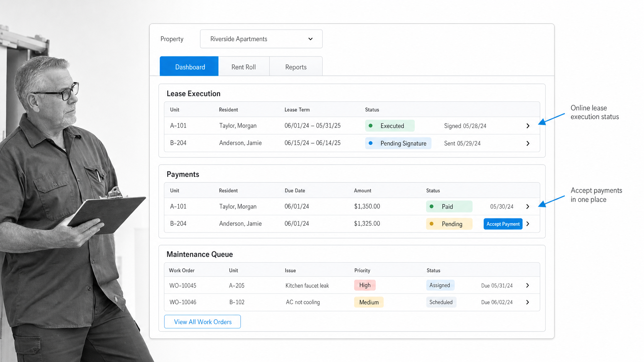Screen dimensions: 644x362
Task: Click Priority column header
Action: pyautogui.click(x=362, y=270)
